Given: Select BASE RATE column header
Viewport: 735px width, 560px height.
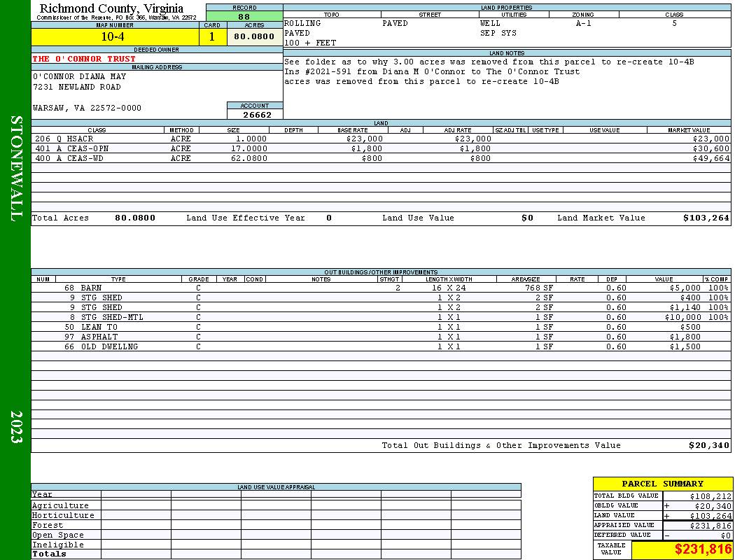Looking at the screenshot, I should click(x=353, y=130).
